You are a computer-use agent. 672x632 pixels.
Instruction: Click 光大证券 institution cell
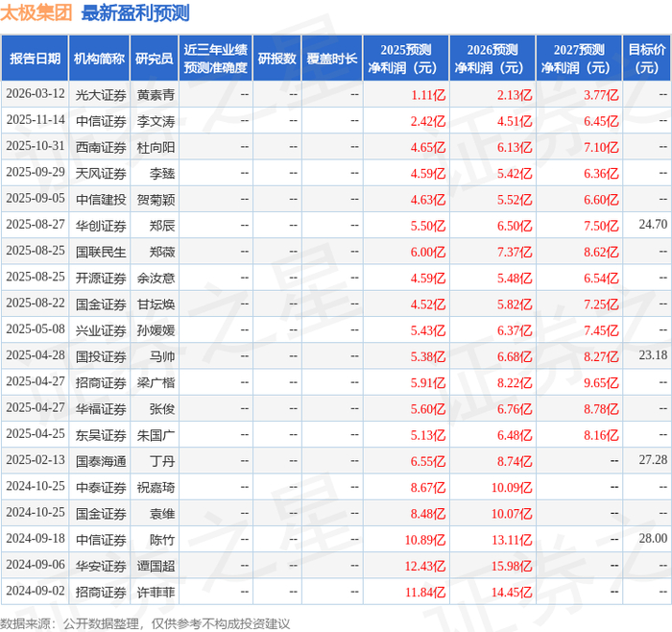click(x=101, y=95)
